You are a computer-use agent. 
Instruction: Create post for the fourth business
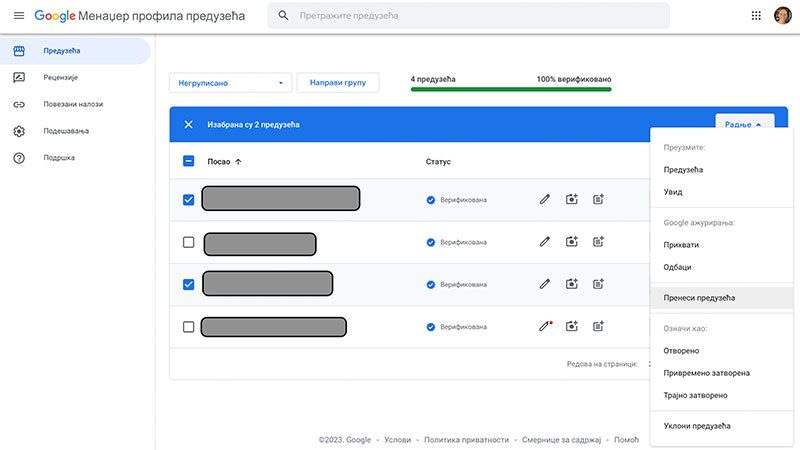click(x=598, y=326)
